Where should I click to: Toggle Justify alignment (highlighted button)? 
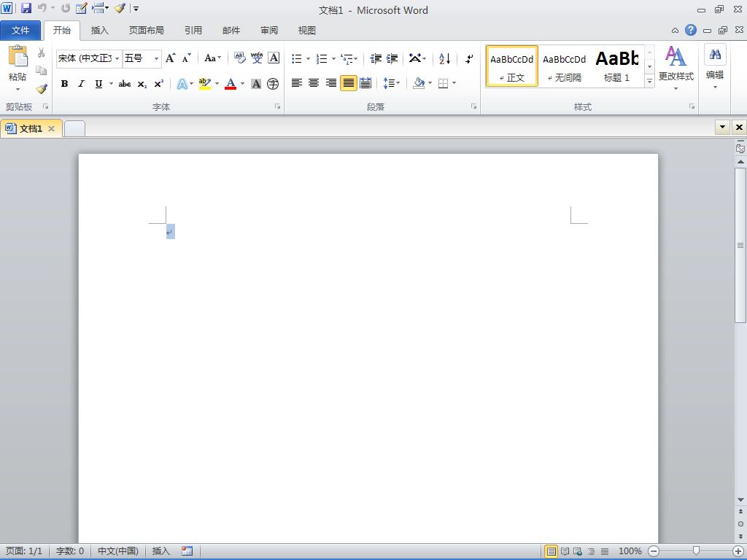click(348, 83)
